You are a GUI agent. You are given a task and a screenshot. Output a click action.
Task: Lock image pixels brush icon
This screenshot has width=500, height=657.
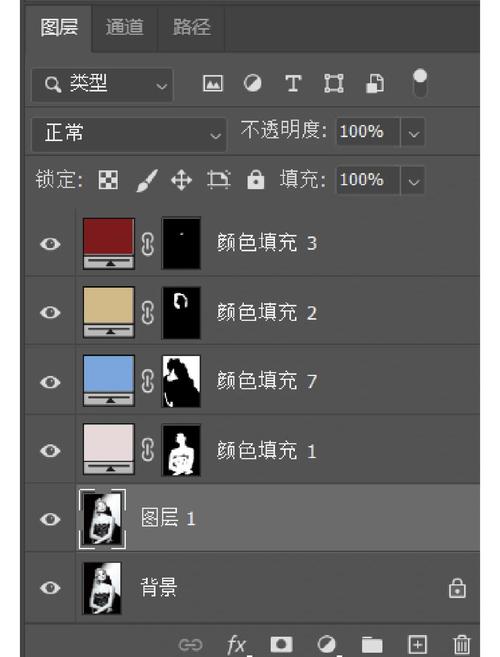tap(147, 180)
